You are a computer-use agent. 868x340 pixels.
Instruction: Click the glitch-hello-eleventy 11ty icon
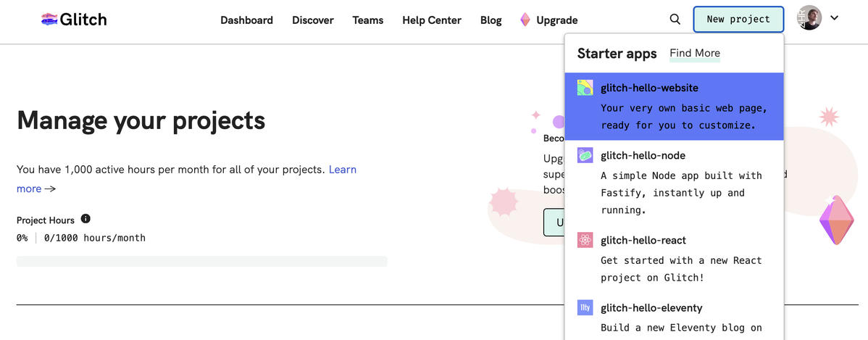(585, 307)
